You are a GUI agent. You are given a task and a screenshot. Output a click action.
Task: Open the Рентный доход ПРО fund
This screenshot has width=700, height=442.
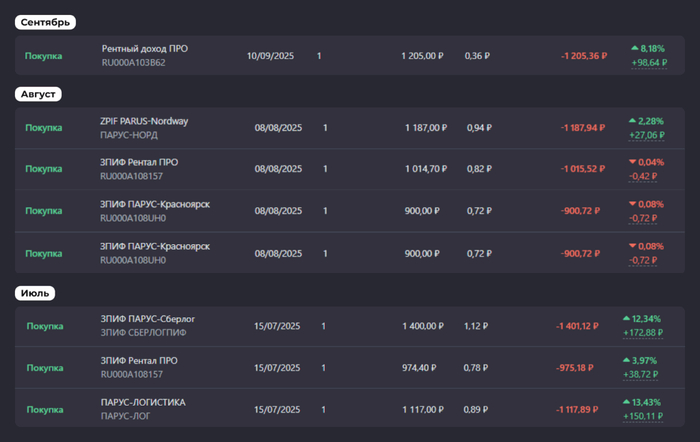pyautogui.click(x=143, y=49)
